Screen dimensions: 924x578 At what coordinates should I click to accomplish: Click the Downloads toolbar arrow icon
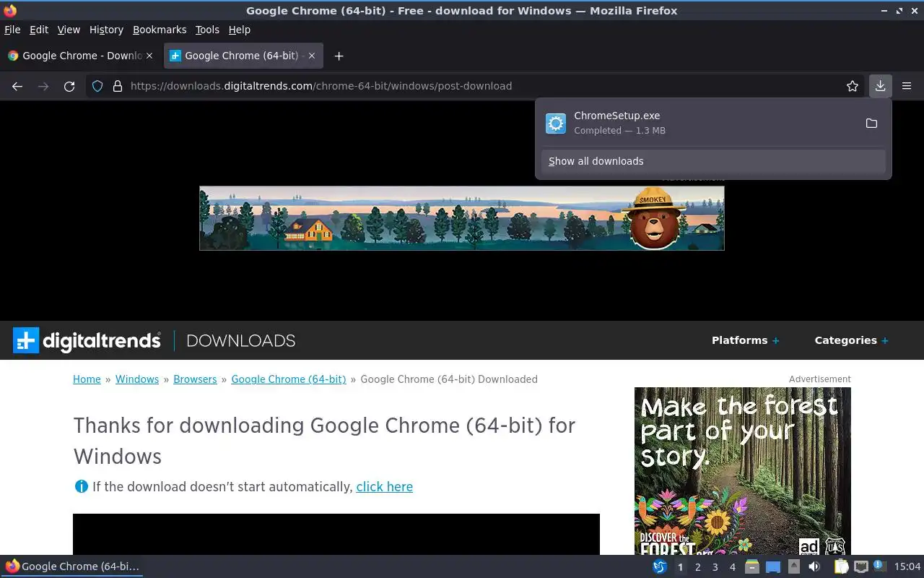(x=880, y=86)
